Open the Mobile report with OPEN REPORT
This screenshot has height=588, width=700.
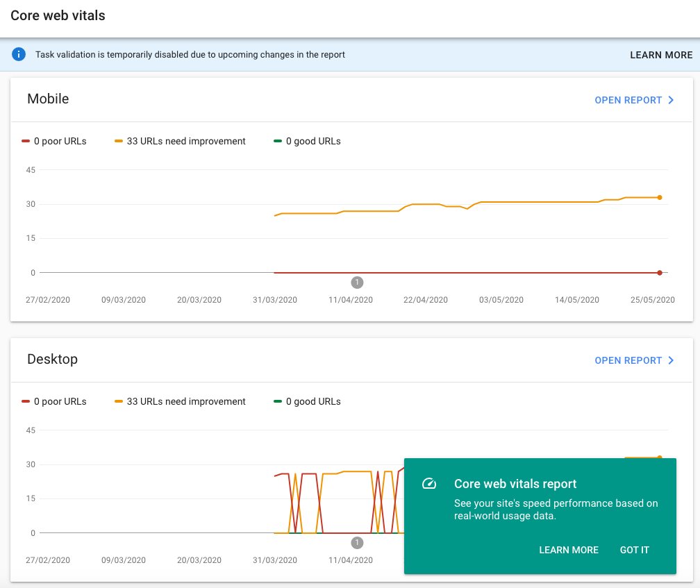[627, 100]
